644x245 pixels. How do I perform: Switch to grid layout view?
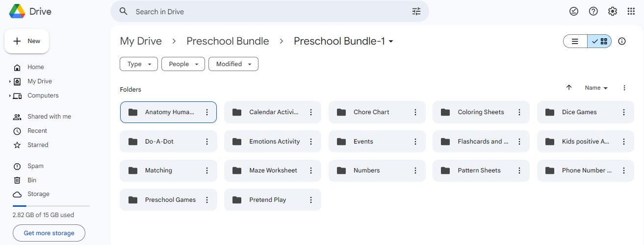(x=599, y=41)
